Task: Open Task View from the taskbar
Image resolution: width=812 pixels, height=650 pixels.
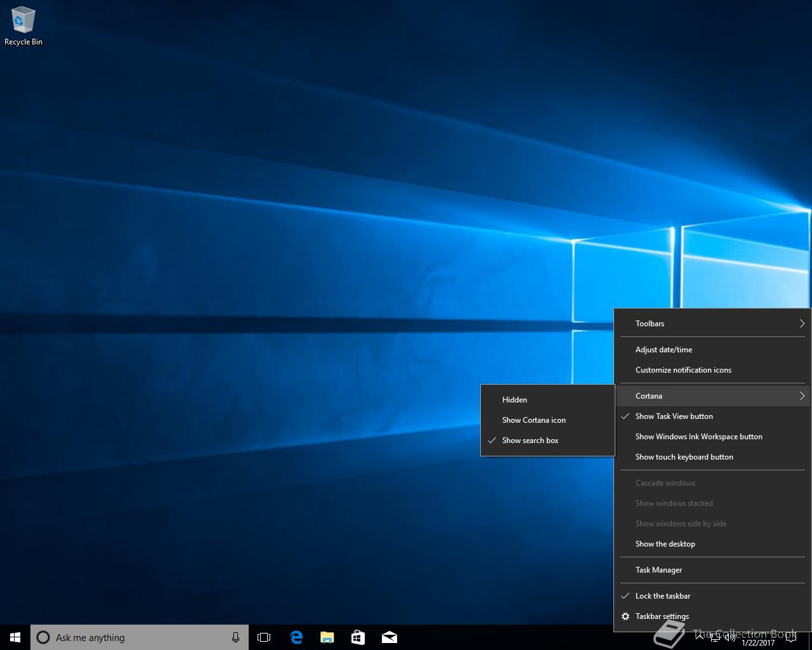Action: pyautogui.click(x=264, y=637)
